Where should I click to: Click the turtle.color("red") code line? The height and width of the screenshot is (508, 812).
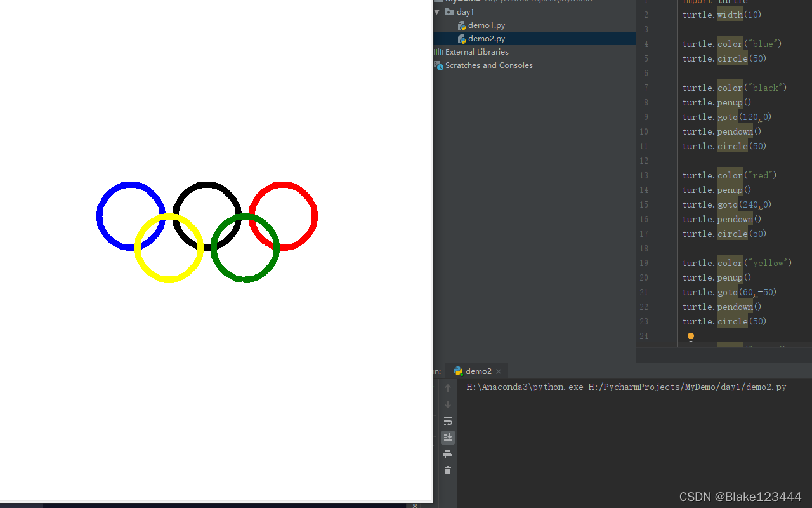click(730, 175)
